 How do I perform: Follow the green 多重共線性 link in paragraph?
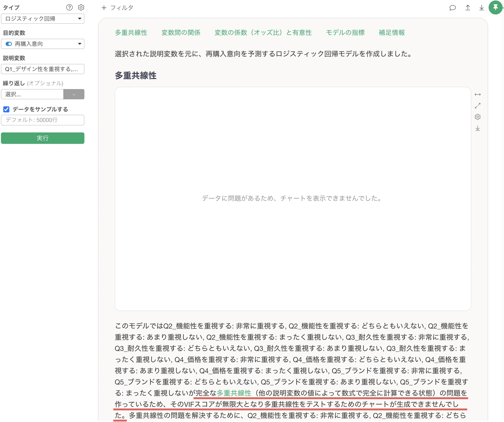(x=234, y=393)
